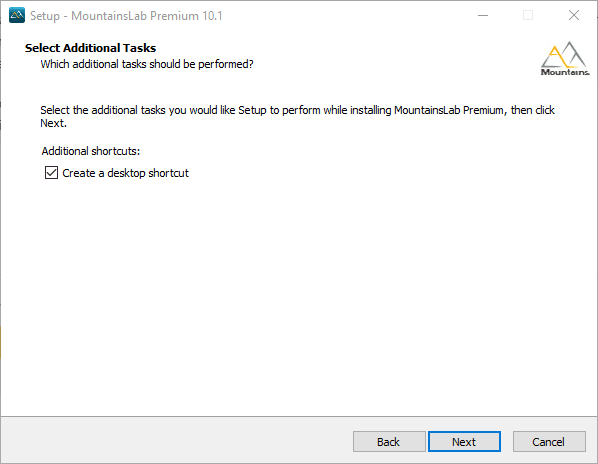
Task: Click the "Create a desktop shortcut" label text
Action: pos(125,173)
